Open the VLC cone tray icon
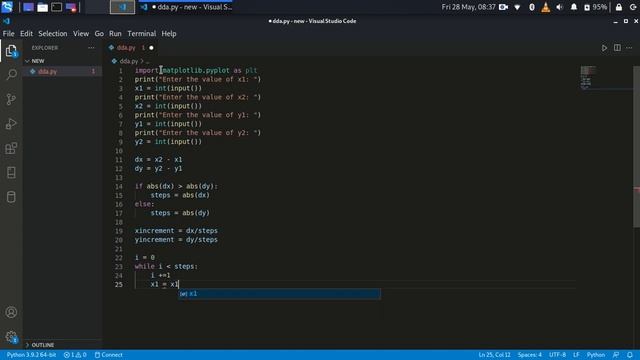640x360 pixels. [545, 7]
